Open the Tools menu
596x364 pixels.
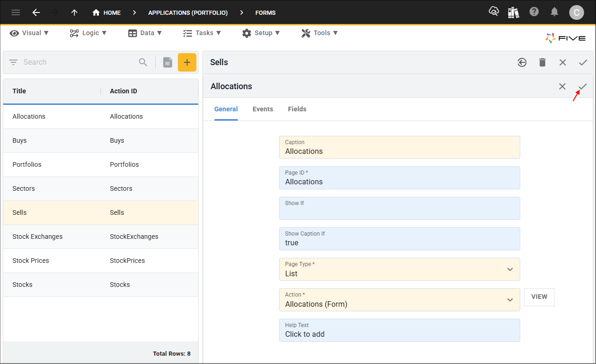[x=320, y=33]
